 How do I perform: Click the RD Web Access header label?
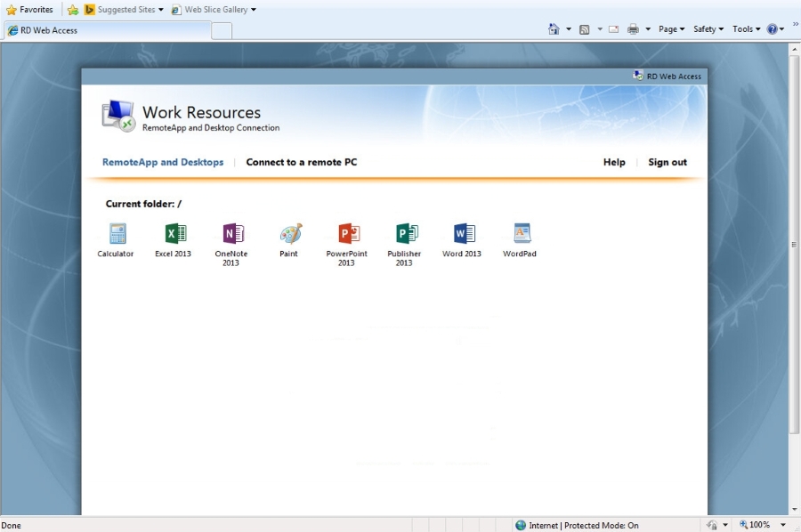point(674,77)
